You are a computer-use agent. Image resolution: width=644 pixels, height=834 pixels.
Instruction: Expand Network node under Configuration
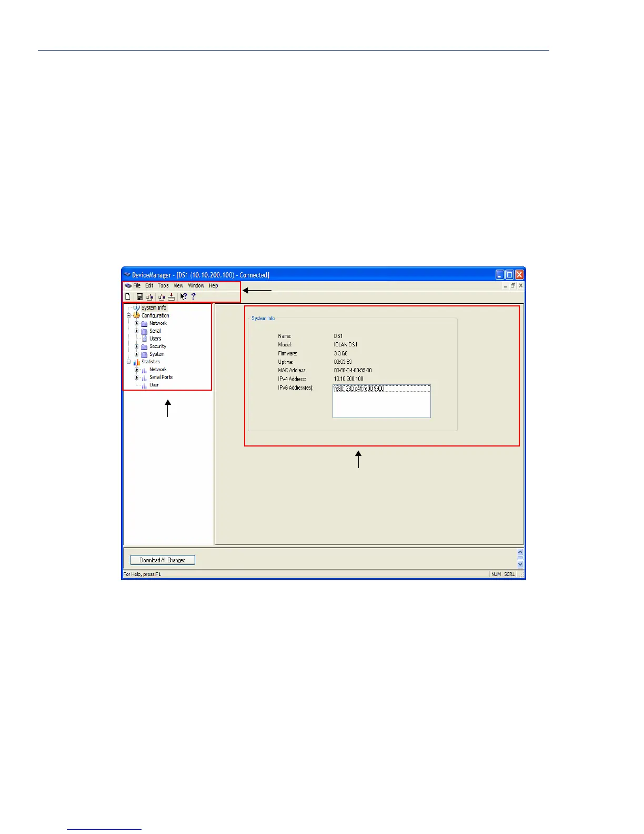pyautogui.click(x=136, y=324)
